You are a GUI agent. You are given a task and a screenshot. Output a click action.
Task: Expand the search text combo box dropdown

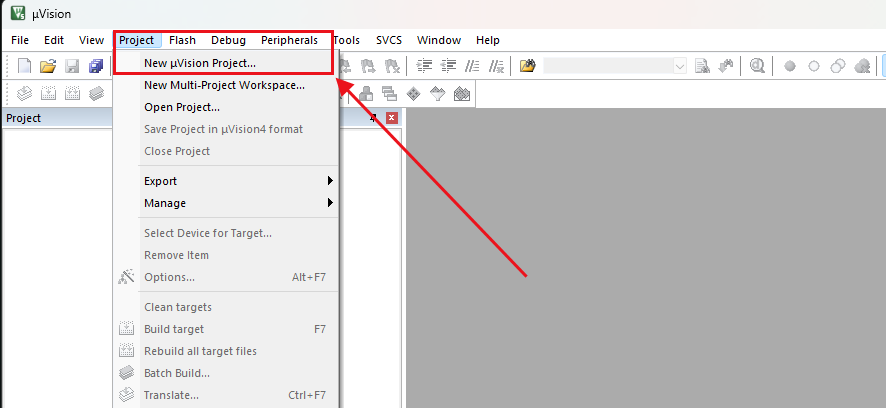pos(680,66)
